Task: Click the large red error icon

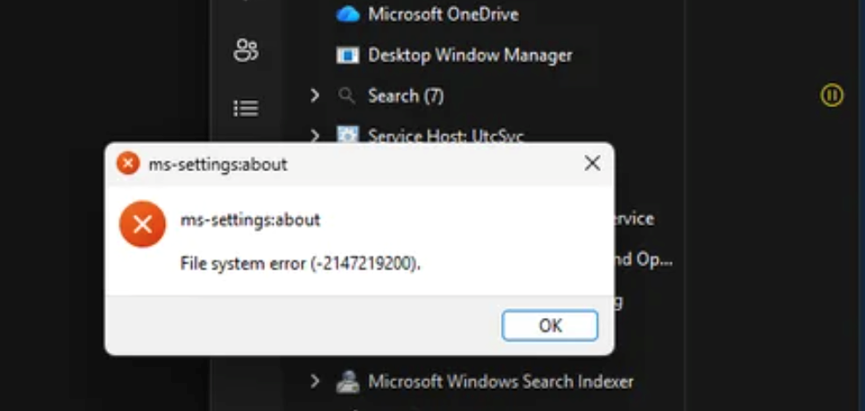Action: coord(142,224)
